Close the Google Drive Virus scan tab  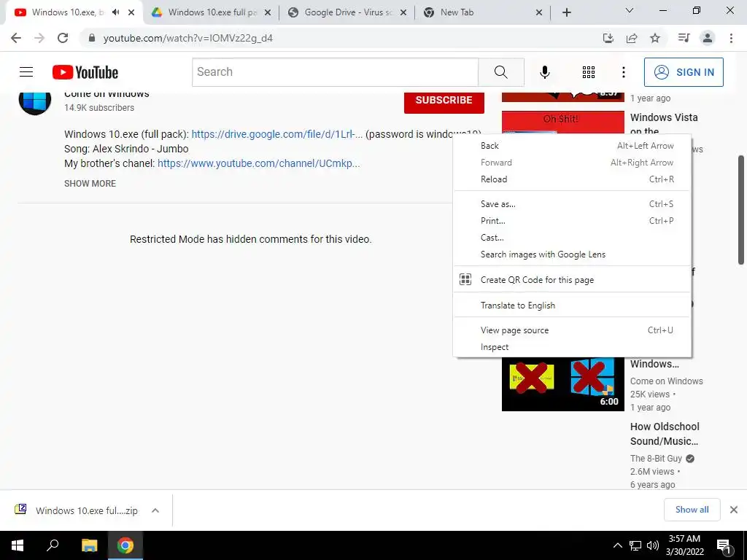point(403,13)
